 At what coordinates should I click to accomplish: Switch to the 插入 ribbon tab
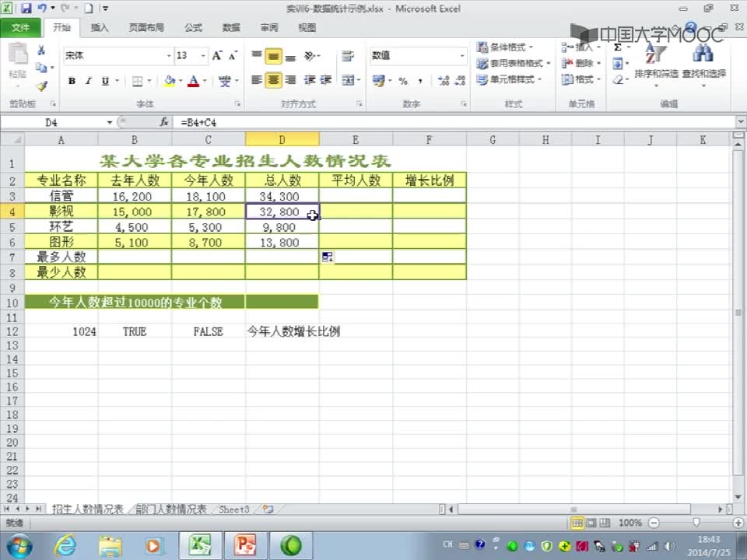[x=99, y=28]
